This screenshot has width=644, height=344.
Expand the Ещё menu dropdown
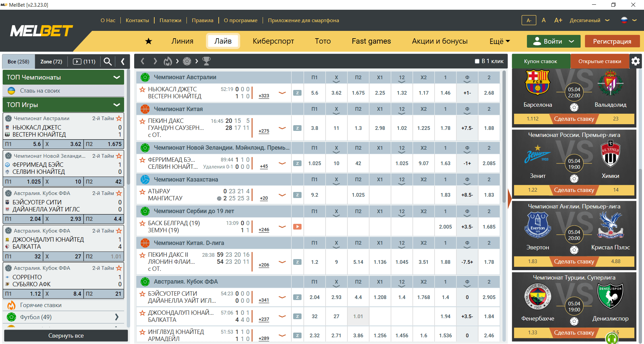(x=499, y=41)
